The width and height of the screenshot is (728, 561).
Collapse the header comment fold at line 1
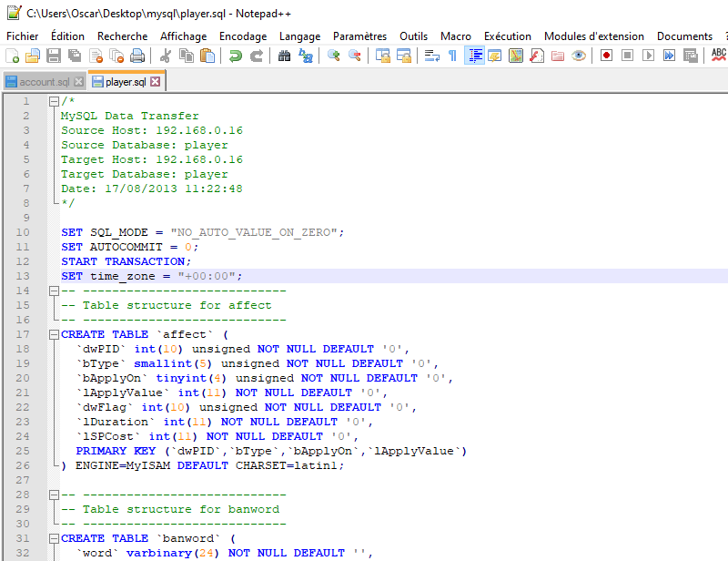(x=54, y=101)
